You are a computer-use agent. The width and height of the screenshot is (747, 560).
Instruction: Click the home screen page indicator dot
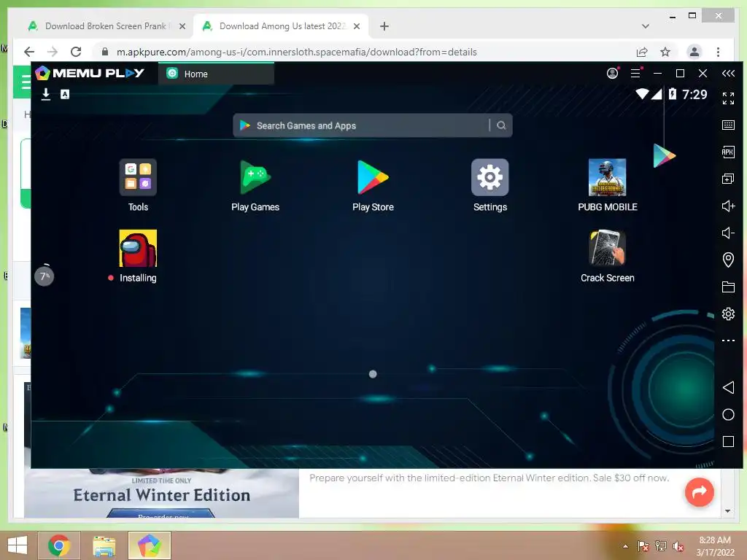click(373, 374)
